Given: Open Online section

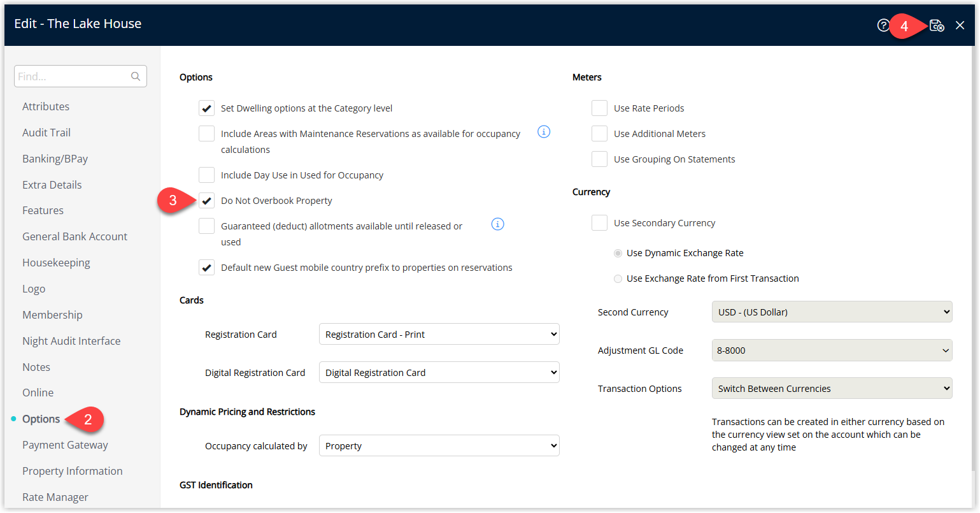Looking at the screenshot, I should coord(38,393).
